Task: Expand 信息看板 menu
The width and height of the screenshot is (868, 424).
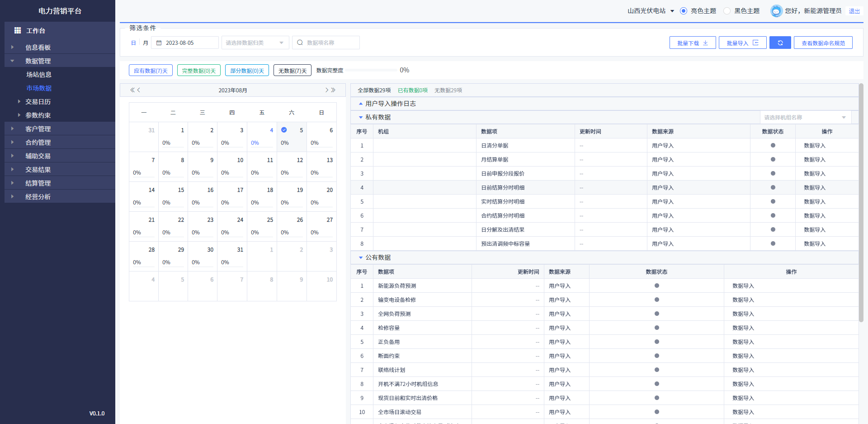Action: [x=60, y=47]
